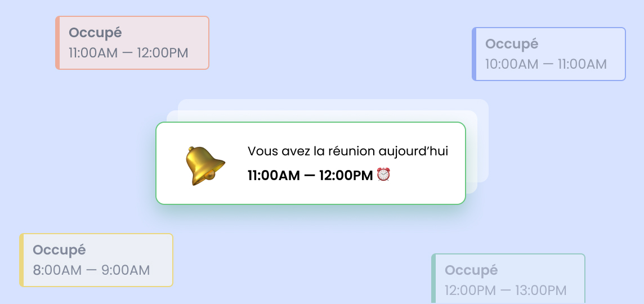Select the 12:00PM — 13:00PM time slot text

coord(505,290)
